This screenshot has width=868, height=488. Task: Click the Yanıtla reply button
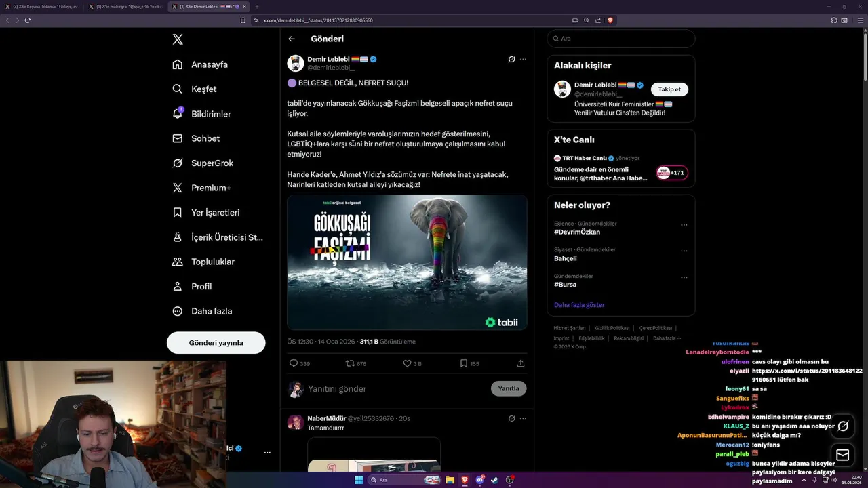pos(509,388)
